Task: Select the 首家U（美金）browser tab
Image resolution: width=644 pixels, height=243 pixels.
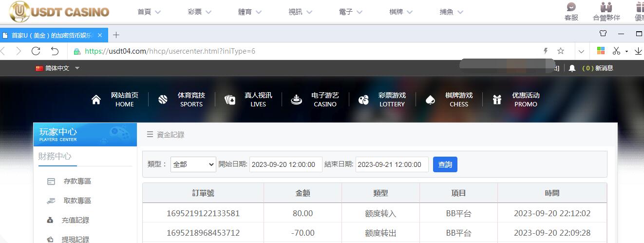Action: click(x=54, y=35)
